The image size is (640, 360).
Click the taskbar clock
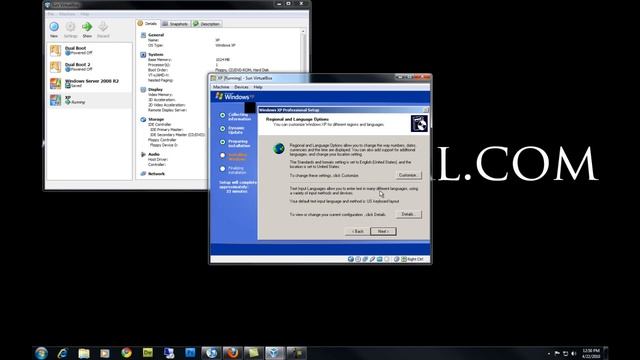click(x=591, y=353)
